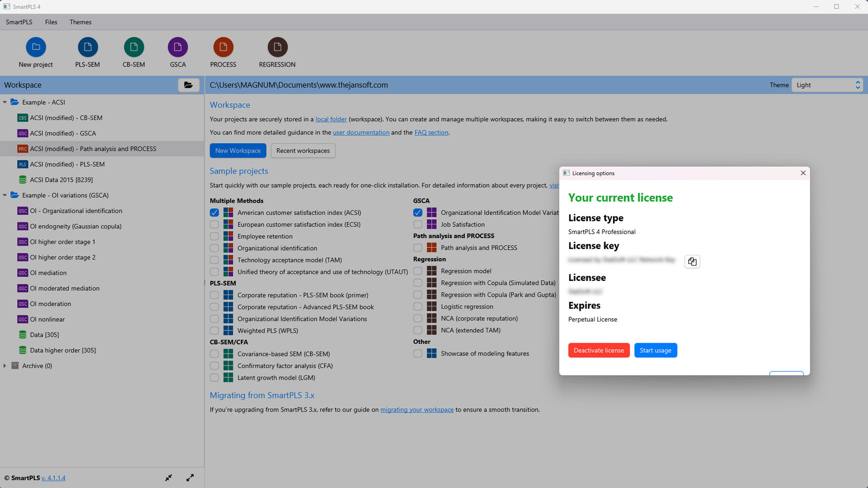
Task: Check the NCA (extended TAM) sample
Action: click(418, 330)
